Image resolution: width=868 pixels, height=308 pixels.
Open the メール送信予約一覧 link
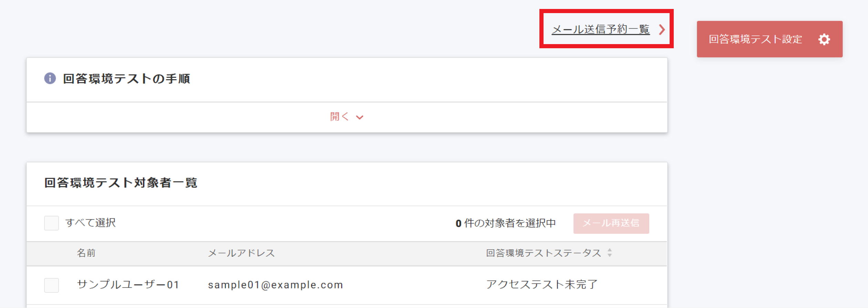tap(600, 30)
